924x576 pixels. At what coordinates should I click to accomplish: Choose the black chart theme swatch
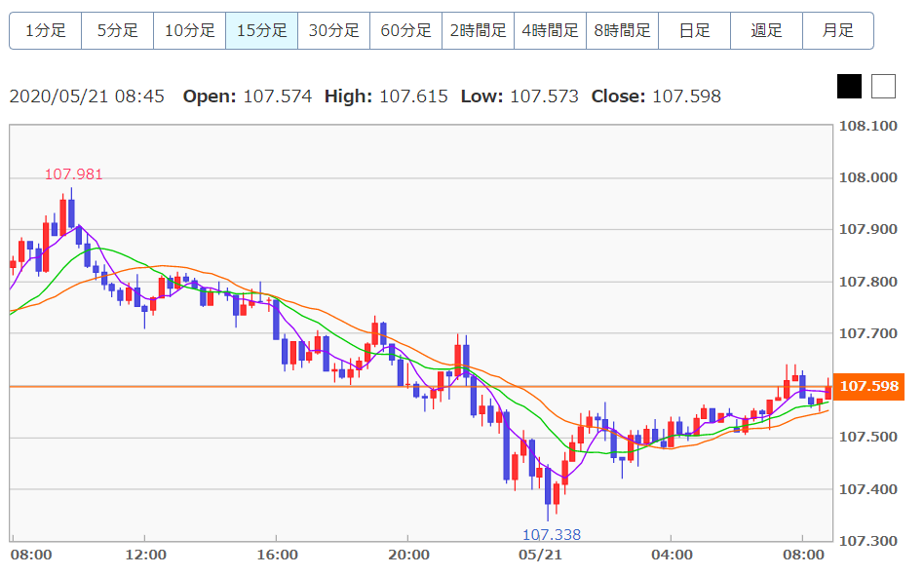[849, 87]
